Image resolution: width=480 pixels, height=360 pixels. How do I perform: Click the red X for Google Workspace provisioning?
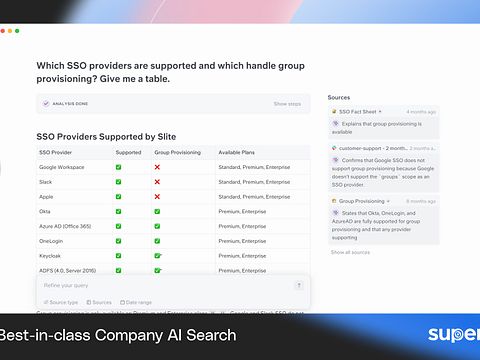(x=157, y=167)
